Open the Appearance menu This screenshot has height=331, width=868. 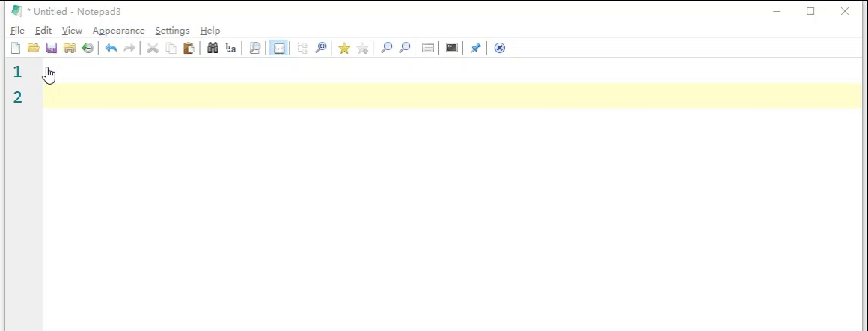pyautogui.click(x=118, y=31)
